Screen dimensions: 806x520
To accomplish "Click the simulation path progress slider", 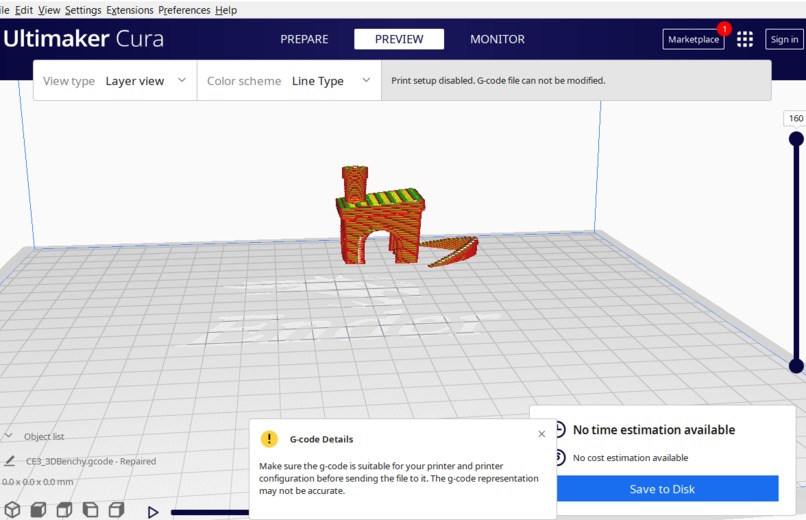I will (x=210, y=512).
